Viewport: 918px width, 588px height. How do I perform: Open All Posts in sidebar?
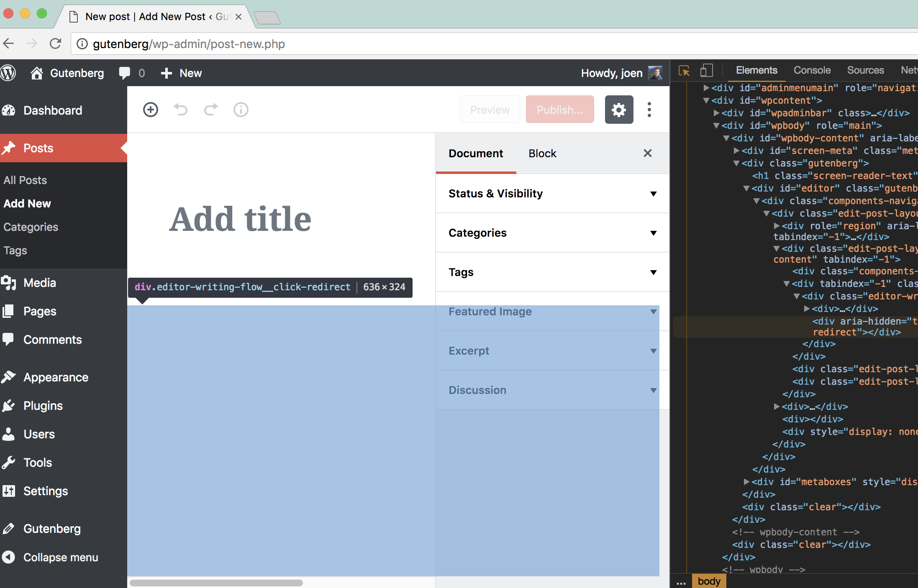tap(25, 180)
